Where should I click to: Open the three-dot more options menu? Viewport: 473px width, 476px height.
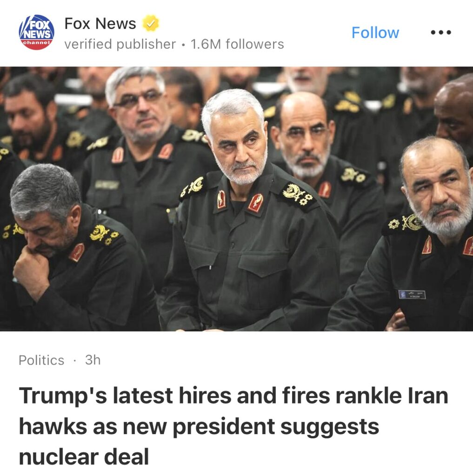click(441, 32)
